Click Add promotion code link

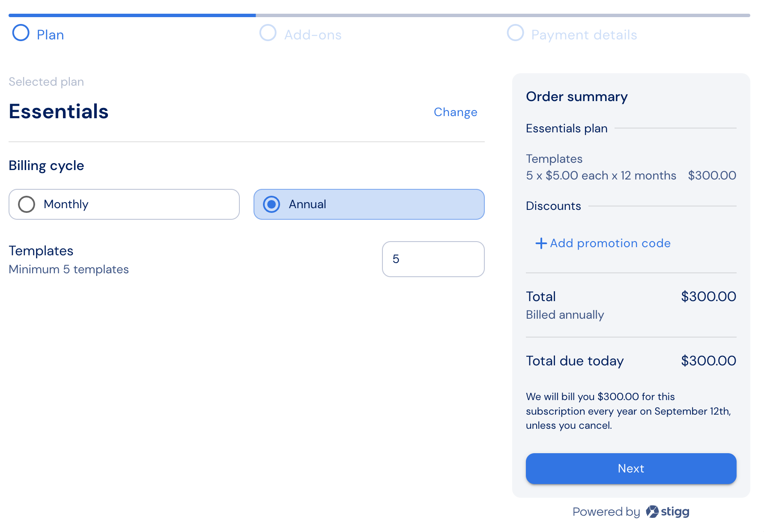603,243
